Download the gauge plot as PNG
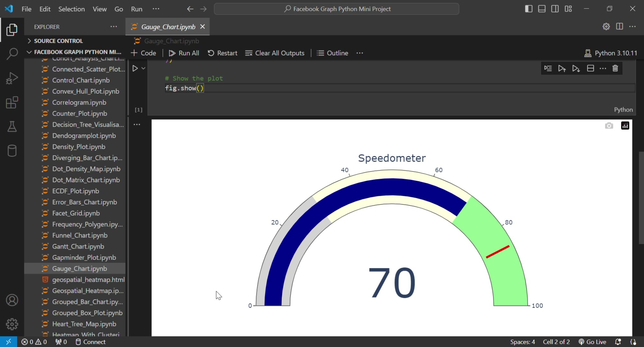This screenshot has width=644, height=347. click(609, 125)
